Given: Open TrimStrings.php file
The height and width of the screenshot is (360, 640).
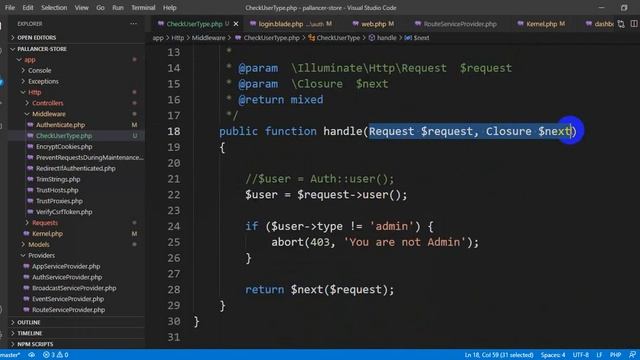Looking at the screenshot, I should tap(76, 179).
